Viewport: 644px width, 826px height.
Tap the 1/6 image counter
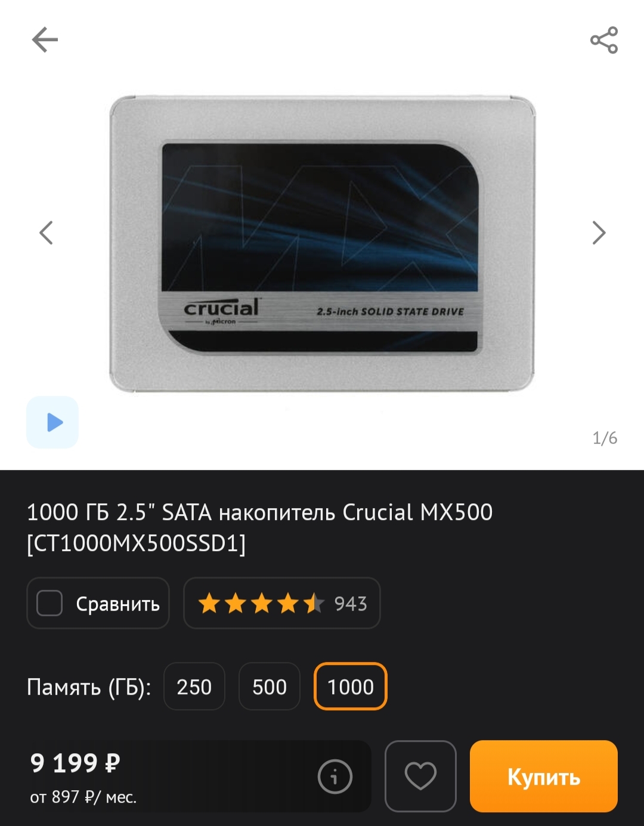[605, 438]
